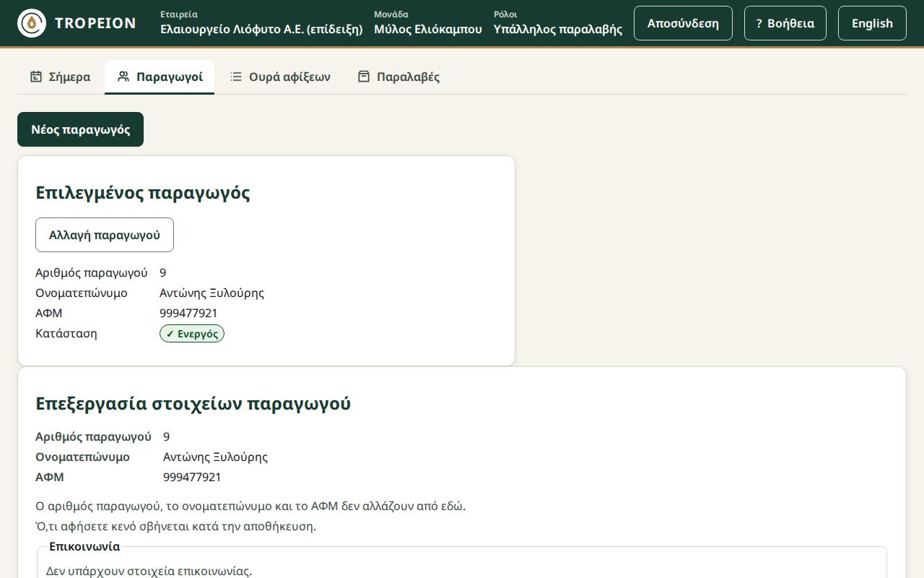
Task: Click the note Ό,τι αφήσετε κενό σβήνεται
Action: 175,526
